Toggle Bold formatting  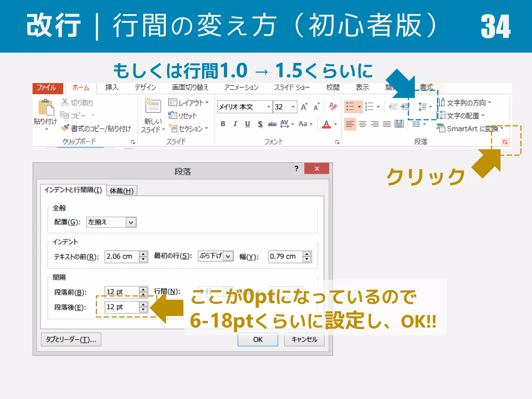click(x=223, y=124)
